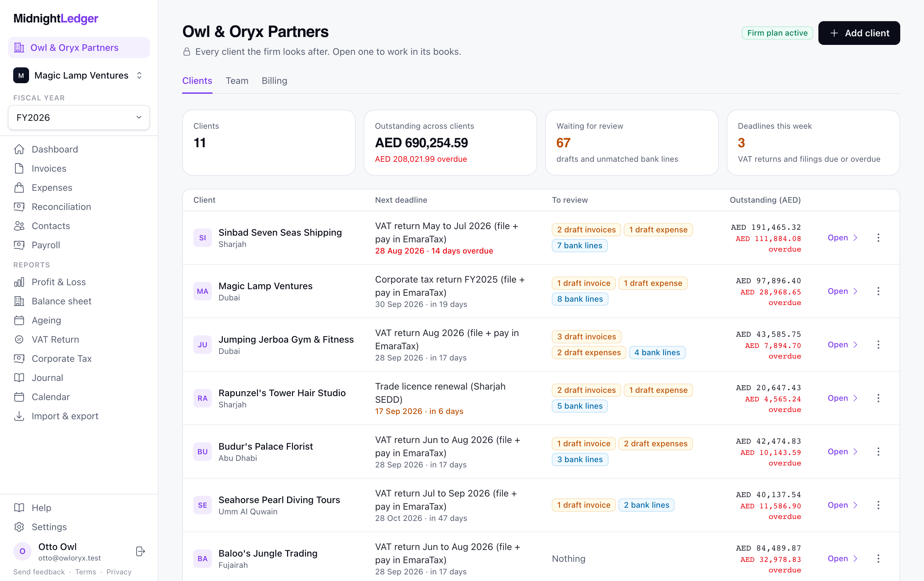
Task: Open the Terms link
Action: [x=85, y=572]
